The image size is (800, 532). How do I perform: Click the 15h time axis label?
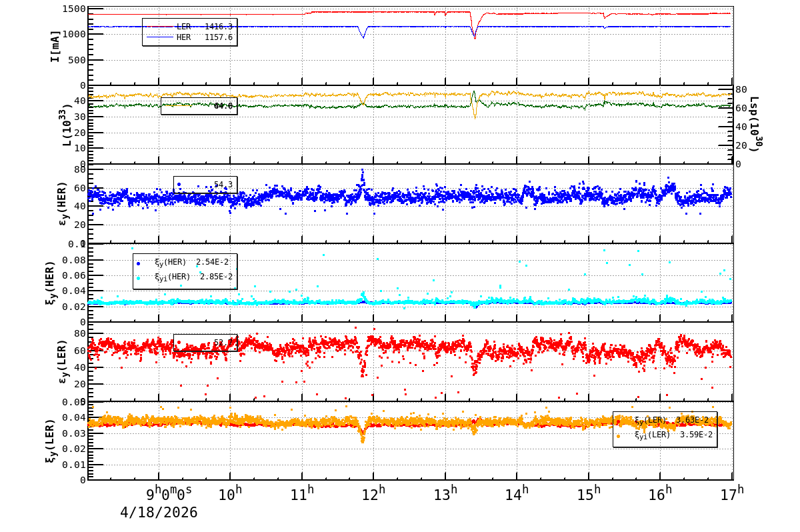589,495
